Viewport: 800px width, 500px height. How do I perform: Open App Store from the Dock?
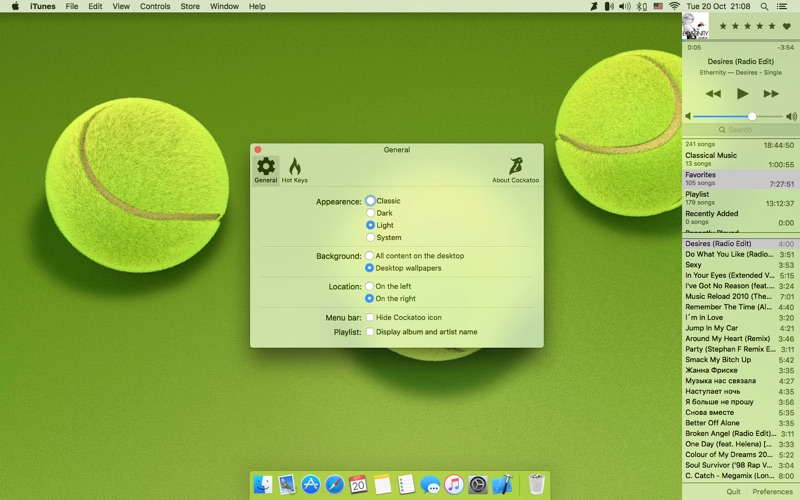pyautogui.click(x=311, y=484)
